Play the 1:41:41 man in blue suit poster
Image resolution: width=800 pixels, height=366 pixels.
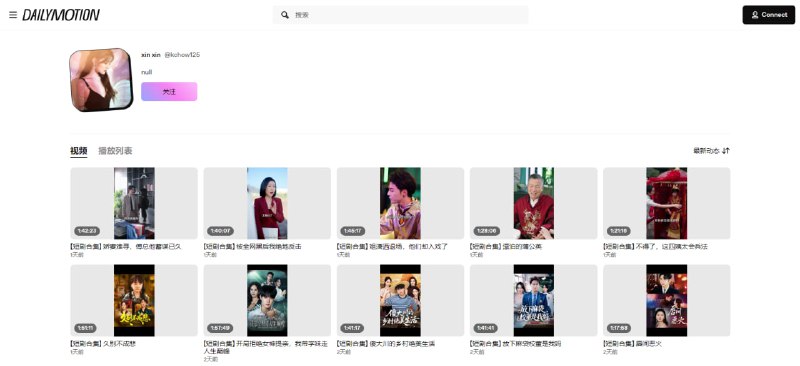point(534,300)
